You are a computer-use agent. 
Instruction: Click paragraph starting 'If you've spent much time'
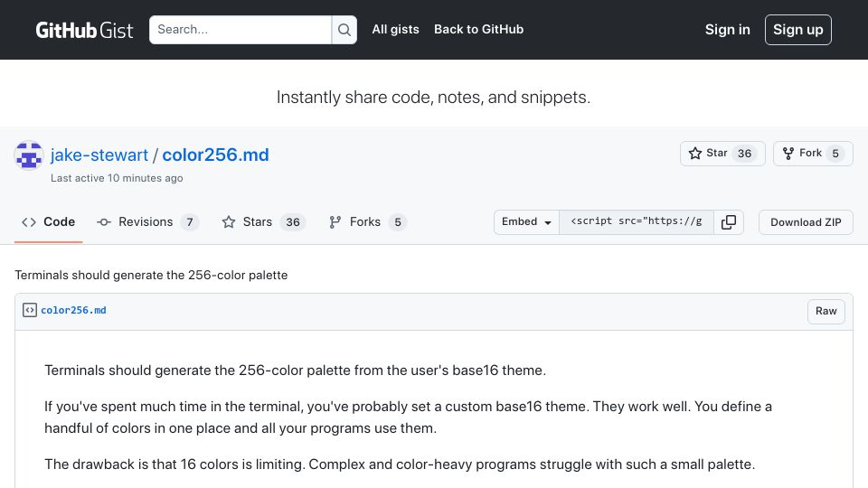pos(408,418)
